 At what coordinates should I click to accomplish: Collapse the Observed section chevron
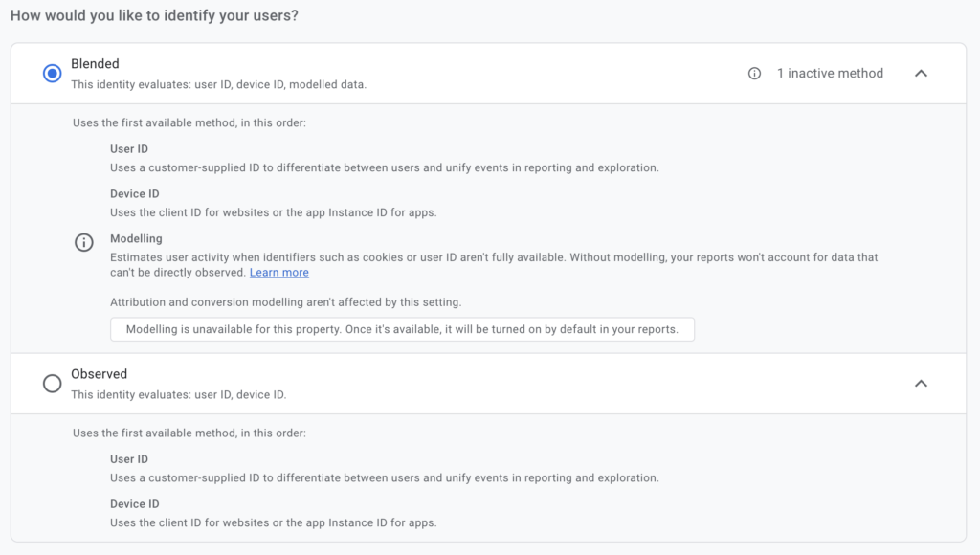coord(921,384)
